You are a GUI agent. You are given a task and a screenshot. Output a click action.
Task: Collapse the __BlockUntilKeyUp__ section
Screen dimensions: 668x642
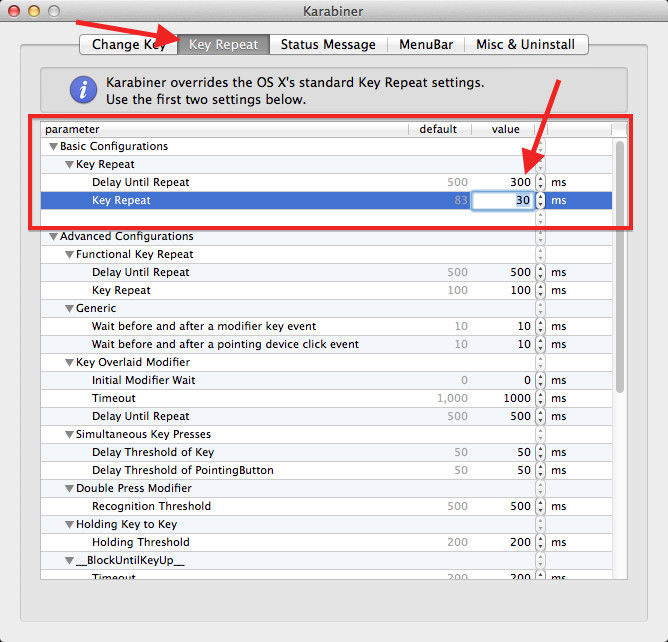click(69, 561)
